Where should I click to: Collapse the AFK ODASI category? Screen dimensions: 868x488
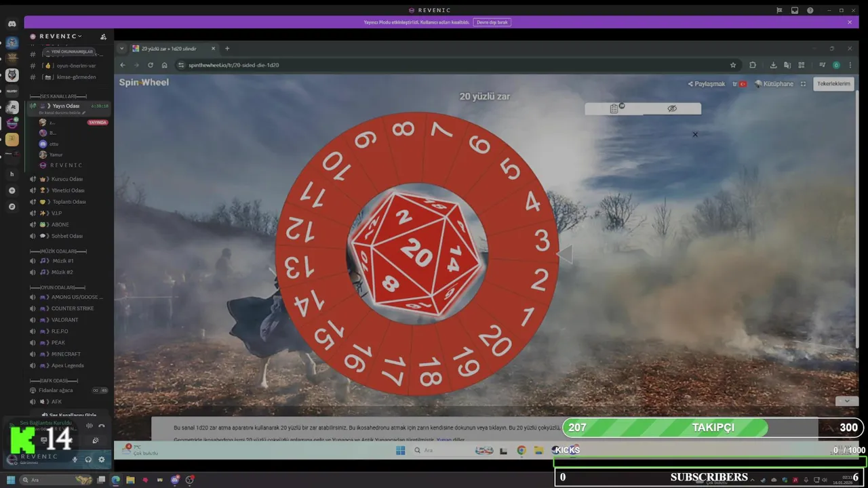[54, 381]
